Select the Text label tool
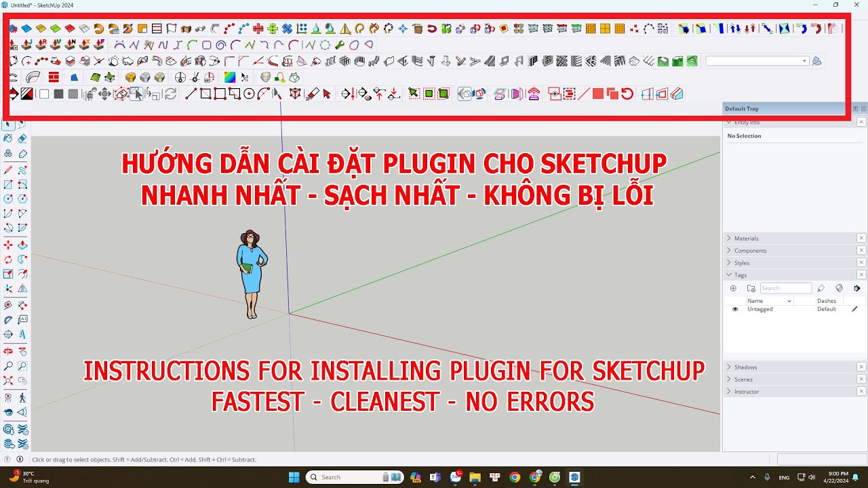 tap(22, 319)
